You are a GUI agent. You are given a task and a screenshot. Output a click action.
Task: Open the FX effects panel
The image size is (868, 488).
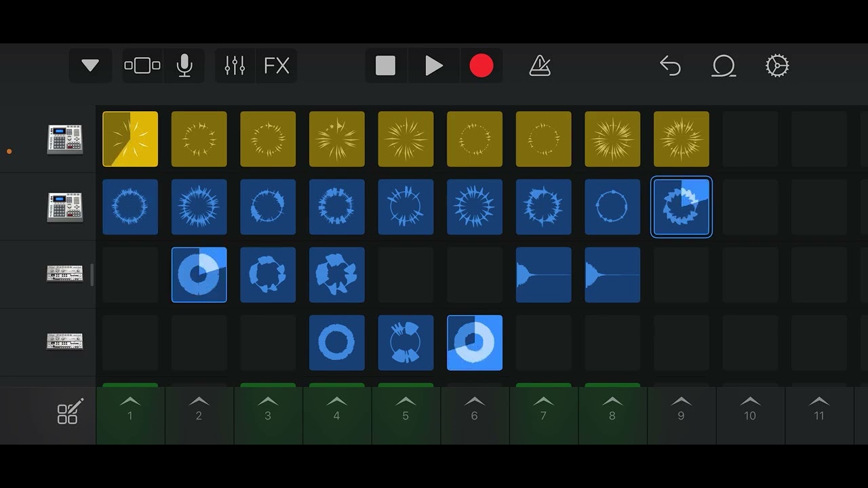[x=277, y=66]
